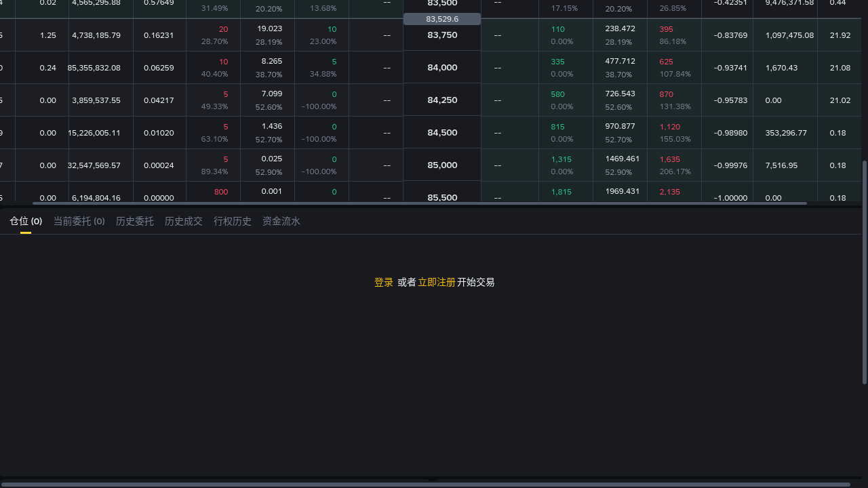Click call ask 20 with 28.70%

click(214, 35)
